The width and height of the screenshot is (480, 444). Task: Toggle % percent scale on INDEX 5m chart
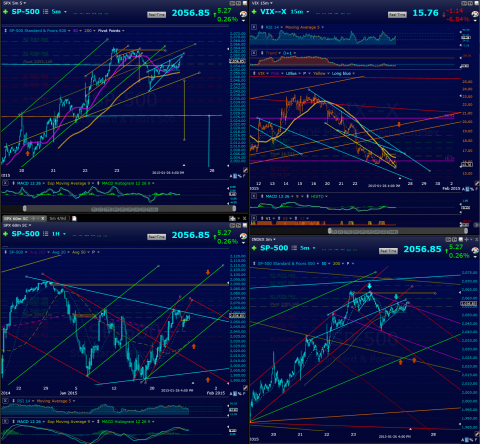click(472, 440)
